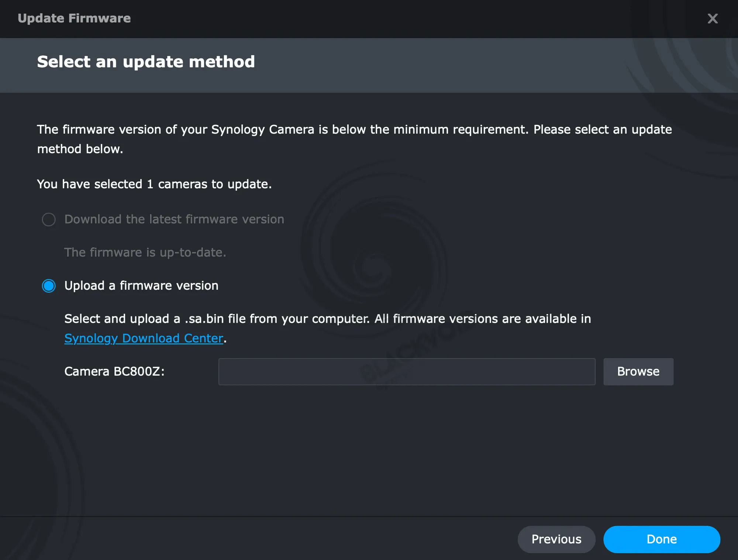Select the Upload a firmware version radio button

[x=49, y=286]
